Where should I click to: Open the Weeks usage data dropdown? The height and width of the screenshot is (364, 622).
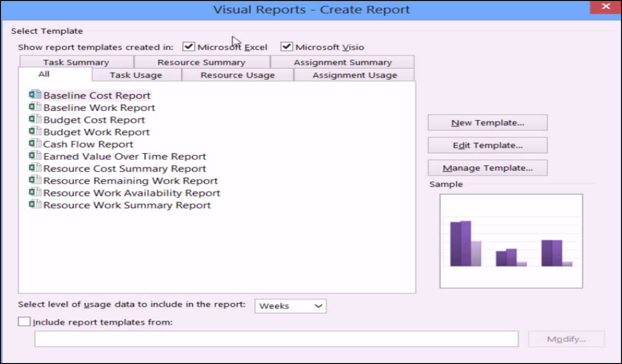(x=291, y=306)
